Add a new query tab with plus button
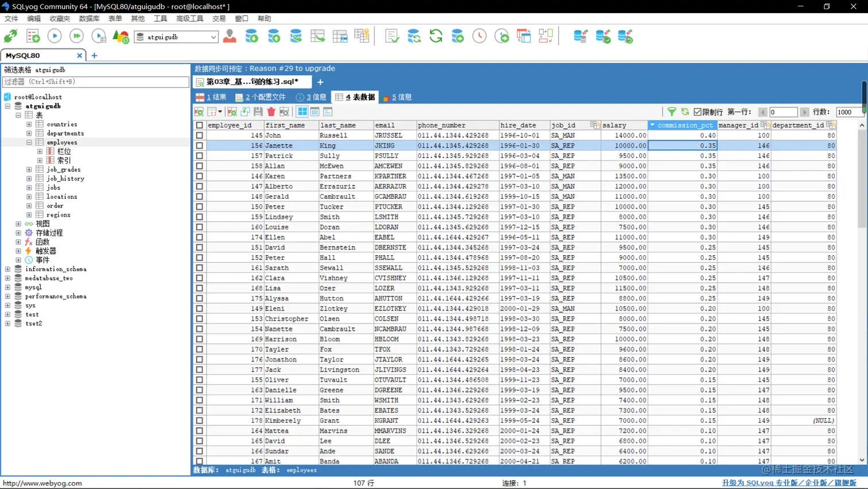The image size is (868, 489). pos(320,82)
